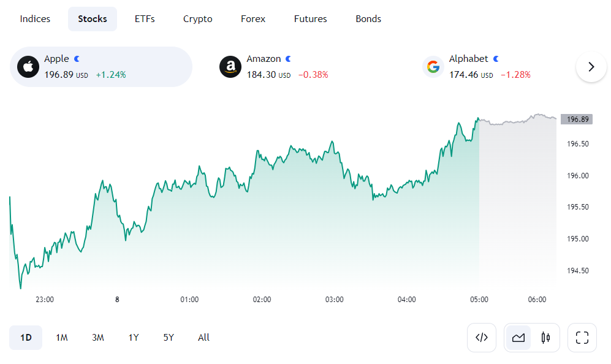
Task: Click the Apple logo icon
Action: coord(28,67)
